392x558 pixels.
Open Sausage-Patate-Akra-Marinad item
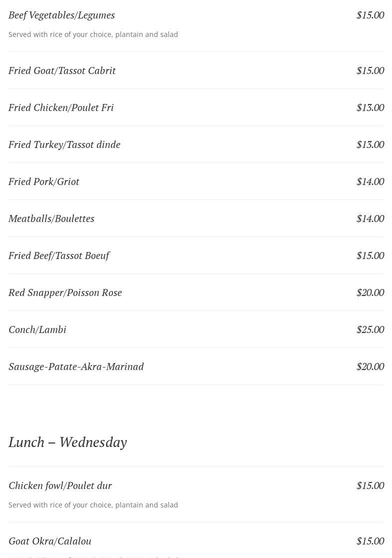[x=76, y=366]
